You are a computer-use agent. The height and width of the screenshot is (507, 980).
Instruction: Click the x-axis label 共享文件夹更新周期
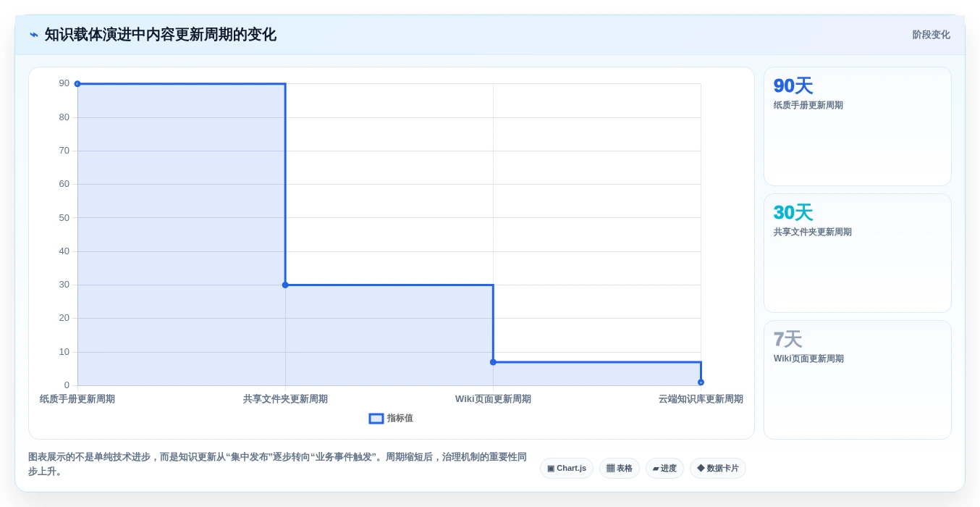285,399
